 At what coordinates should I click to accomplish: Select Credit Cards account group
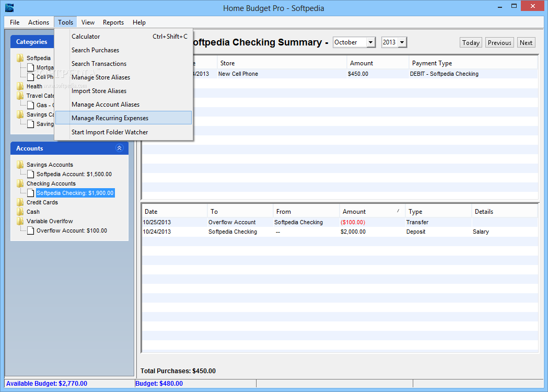[42, 202]
